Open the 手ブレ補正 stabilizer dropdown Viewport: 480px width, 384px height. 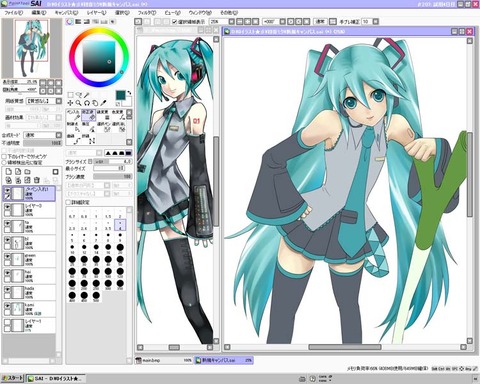(376, 22)
